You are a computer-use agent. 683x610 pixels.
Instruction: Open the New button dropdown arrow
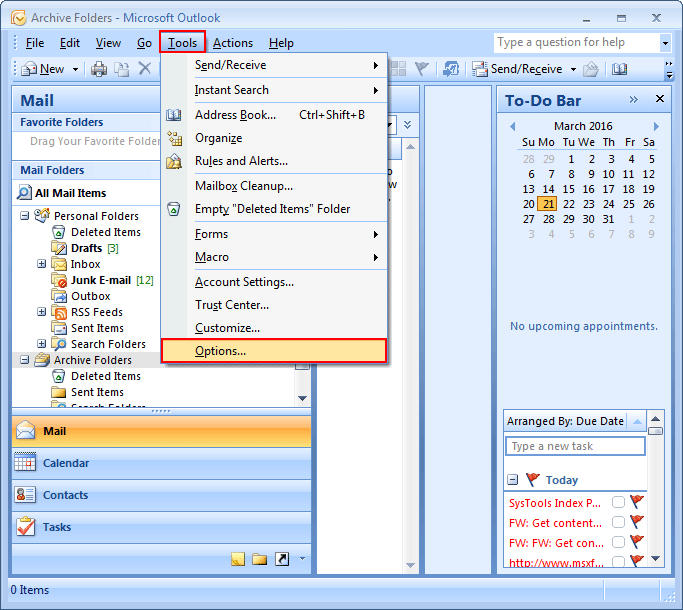(75, 69)
